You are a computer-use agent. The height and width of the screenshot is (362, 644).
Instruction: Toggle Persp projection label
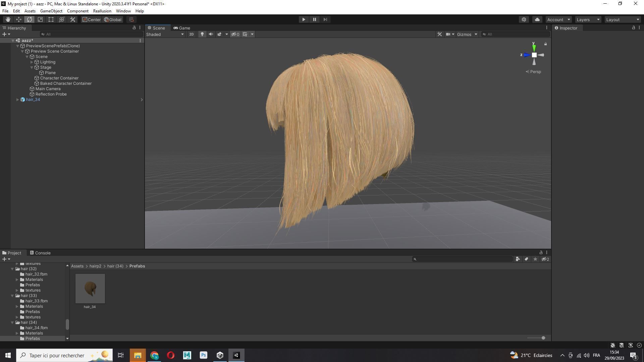(x=533, y=72)
